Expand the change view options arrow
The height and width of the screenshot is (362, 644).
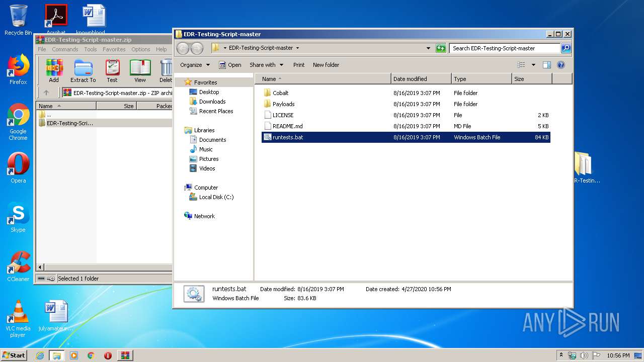point(533,65)
